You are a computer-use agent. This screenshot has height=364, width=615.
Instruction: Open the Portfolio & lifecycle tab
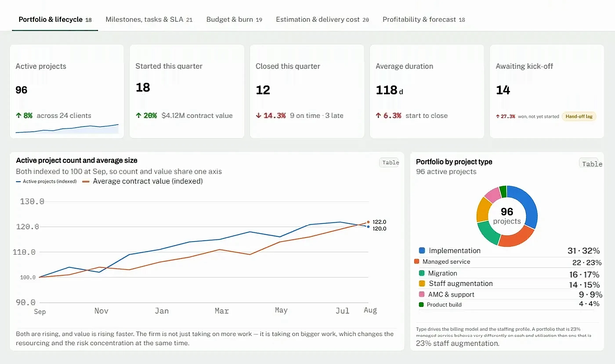tap(55, 20)
